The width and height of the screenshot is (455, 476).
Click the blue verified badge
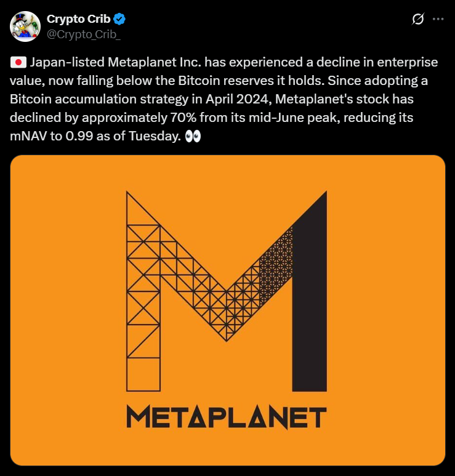tap(119, 19)
